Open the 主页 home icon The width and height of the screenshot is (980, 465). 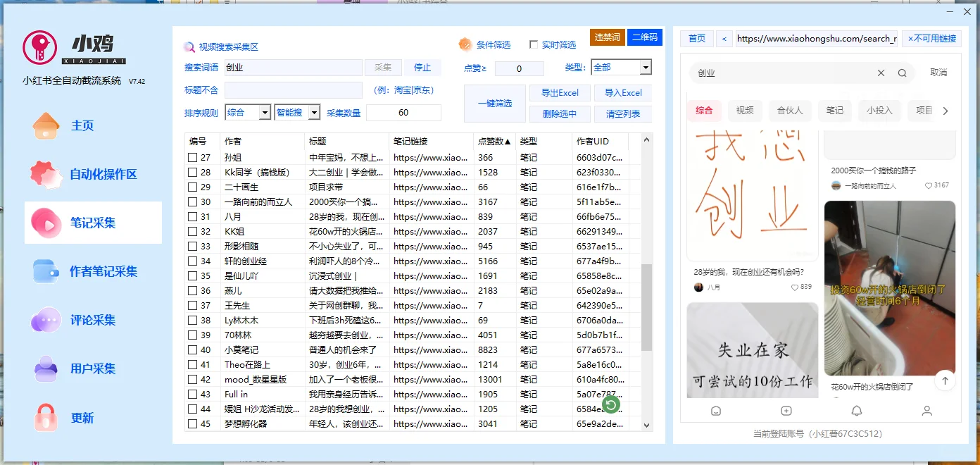coord(46,125)
